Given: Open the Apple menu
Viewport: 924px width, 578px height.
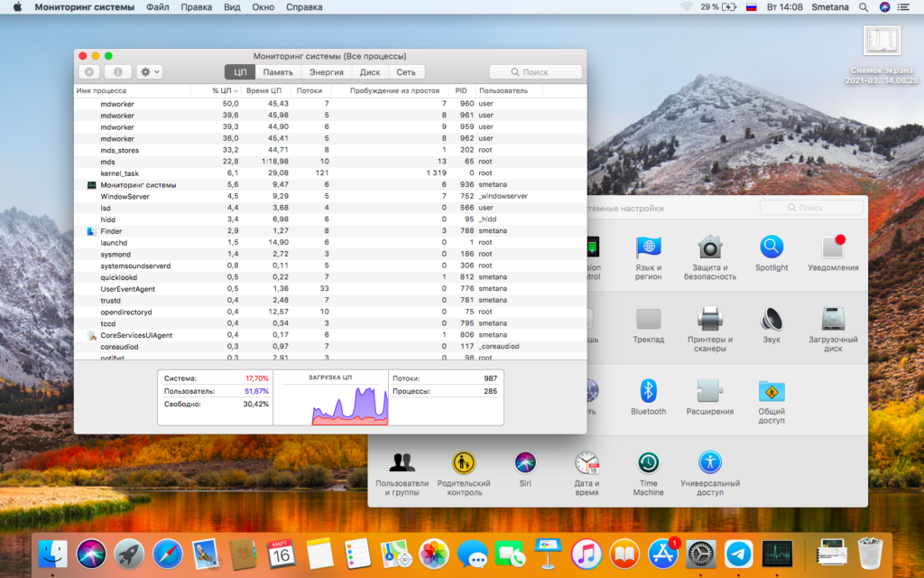Looking at the screenshot, I should click(x=17, y=7).
